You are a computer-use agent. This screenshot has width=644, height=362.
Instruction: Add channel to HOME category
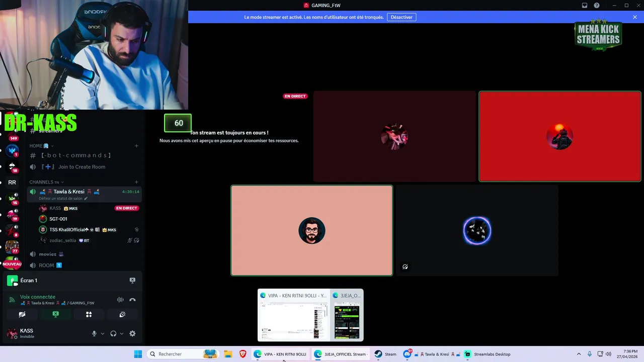(136, 146)
